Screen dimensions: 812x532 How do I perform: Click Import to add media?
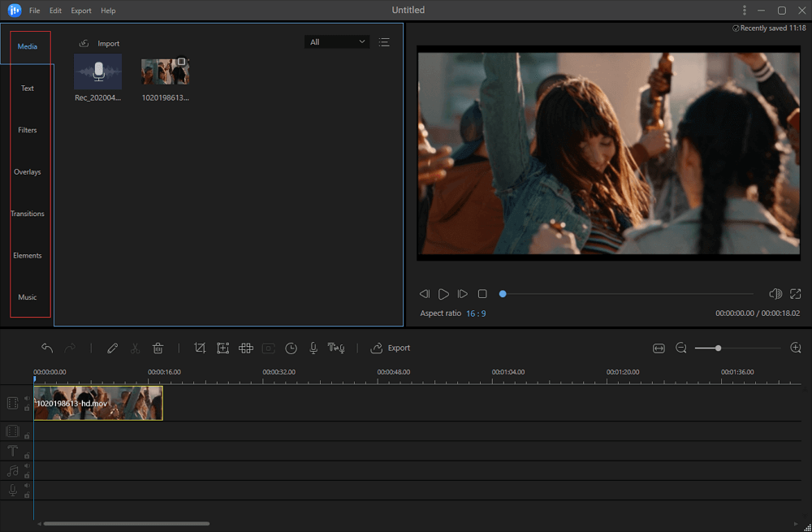pos(100,43)
